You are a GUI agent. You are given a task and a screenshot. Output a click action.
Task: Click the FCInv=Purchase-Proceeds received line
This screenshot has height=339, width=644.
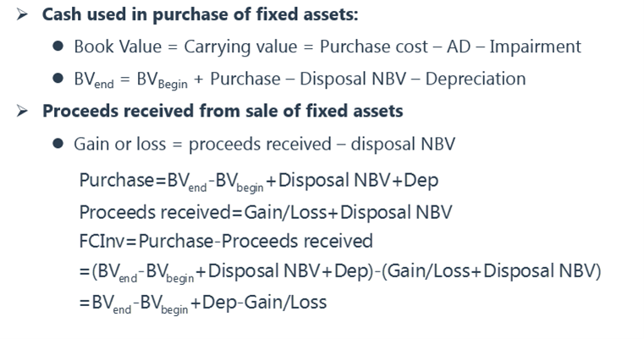pos(226,241)
